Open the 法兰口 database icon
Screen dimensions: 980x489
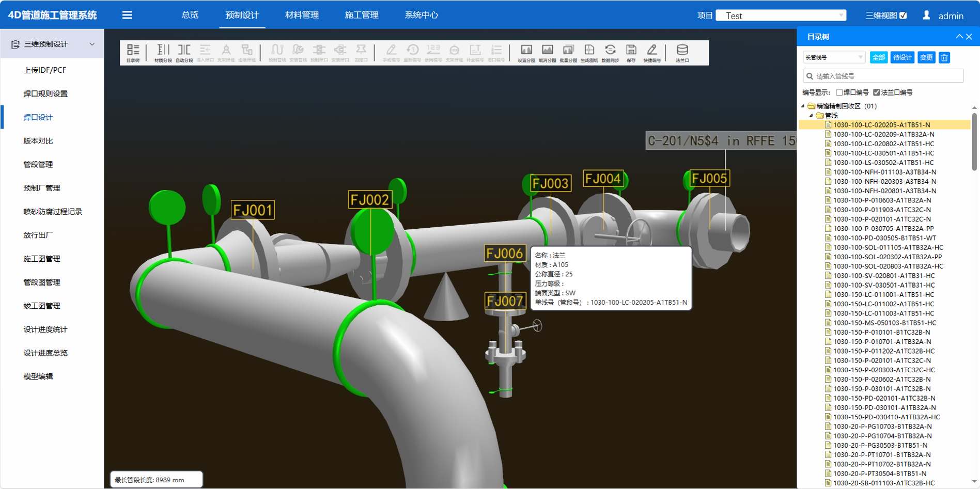(682, 52)
